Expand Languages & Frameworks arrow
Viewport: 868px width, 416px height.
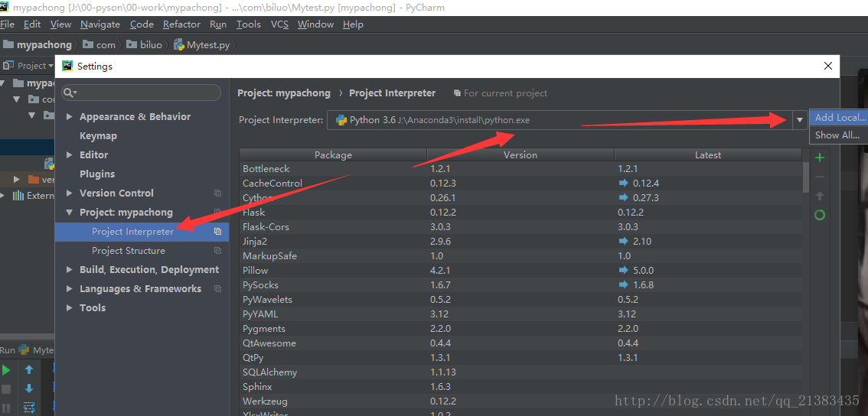(69, 289)
